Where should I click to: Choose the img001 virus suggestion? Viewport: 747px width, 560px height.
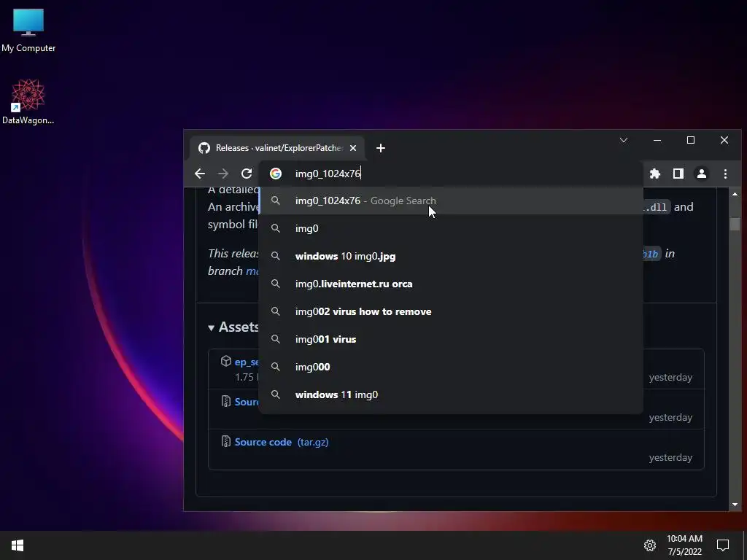tap(451, 339)
